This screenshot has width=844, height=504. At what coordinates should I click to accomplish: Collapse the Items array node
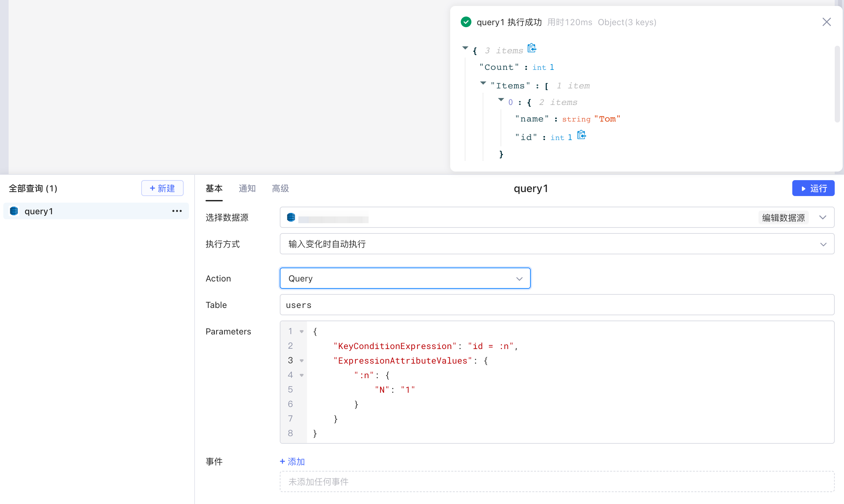pyautogui.click(x=483, y=83)
